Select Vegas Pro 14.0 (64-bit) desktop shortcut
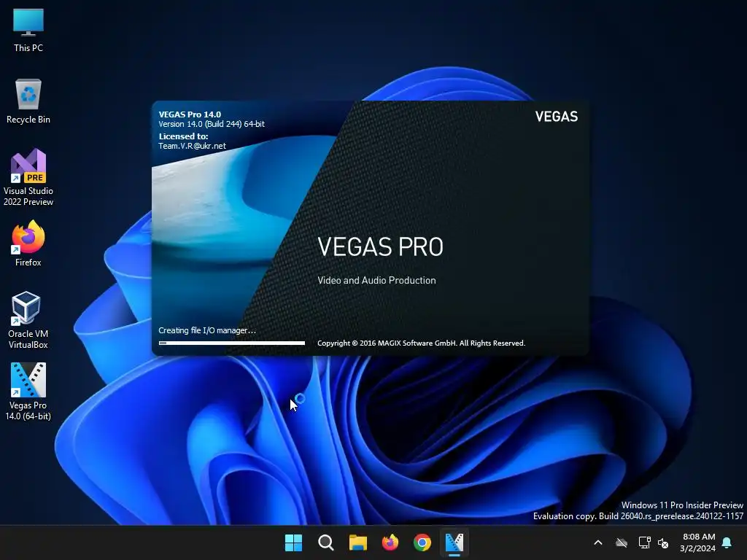This screenshot has width=747, height=560. pos(28,392)
